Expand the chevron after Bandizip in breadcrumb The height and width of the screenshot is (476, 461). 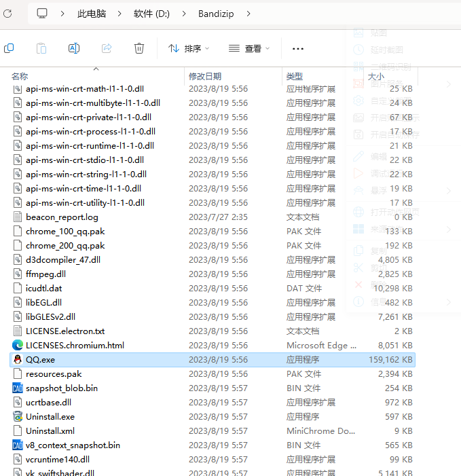(248, 14)
